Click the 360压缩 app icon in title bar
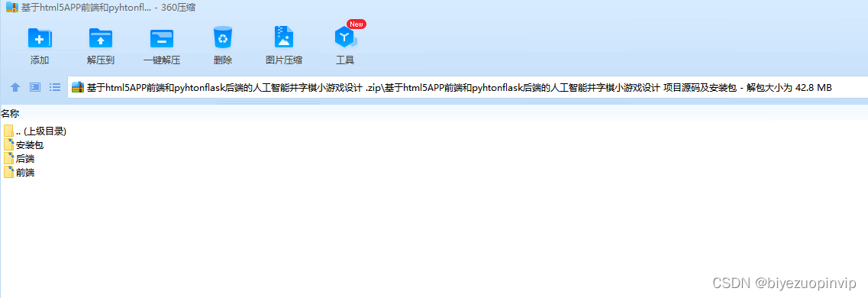Screen dimensions: 868x298 [12, 8]
